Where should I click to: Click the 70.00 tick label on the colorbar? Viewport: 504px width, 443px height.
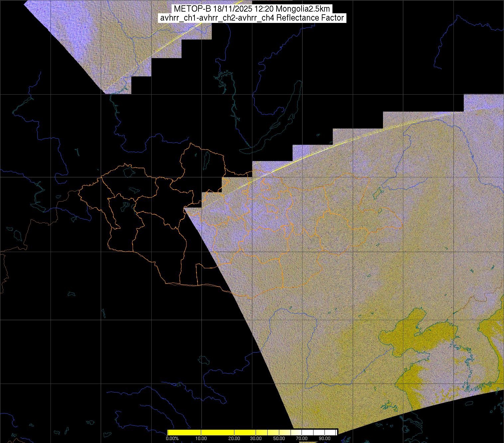pyautogui.click(x=302, y=439)
